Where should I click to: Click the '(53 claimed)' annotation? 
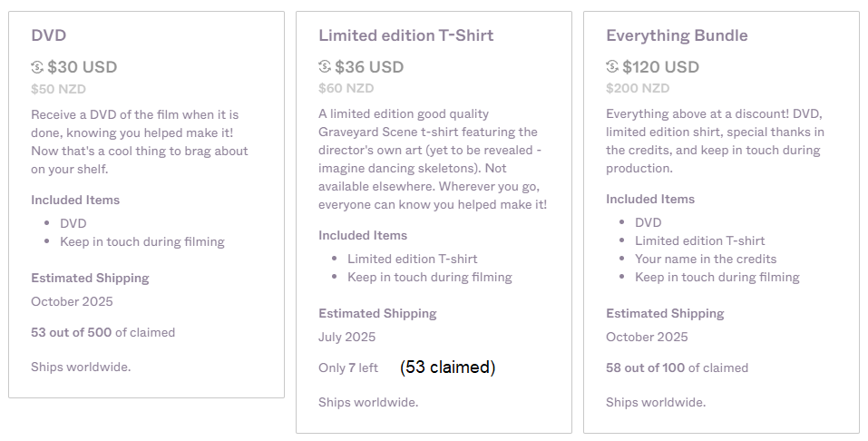point(447,367)
